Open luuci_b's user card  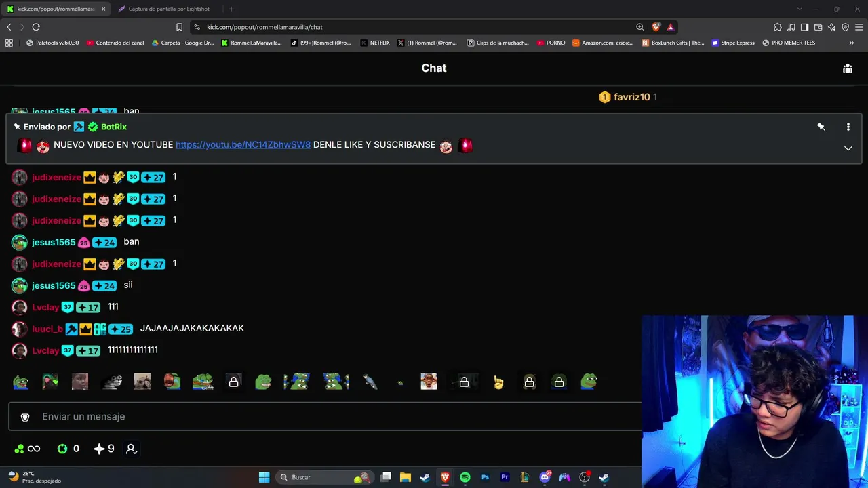pos(47,329)
